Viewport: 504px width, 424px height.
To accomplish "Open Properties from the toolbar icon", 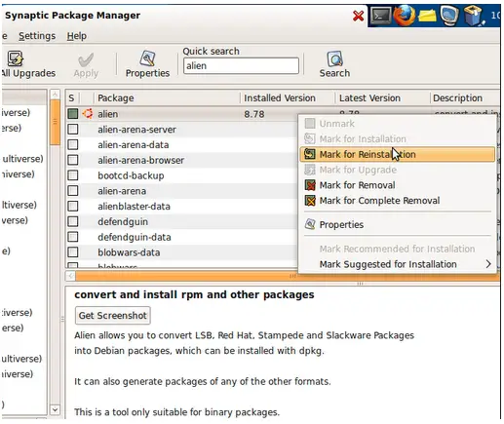I will (x=147, y=58).
